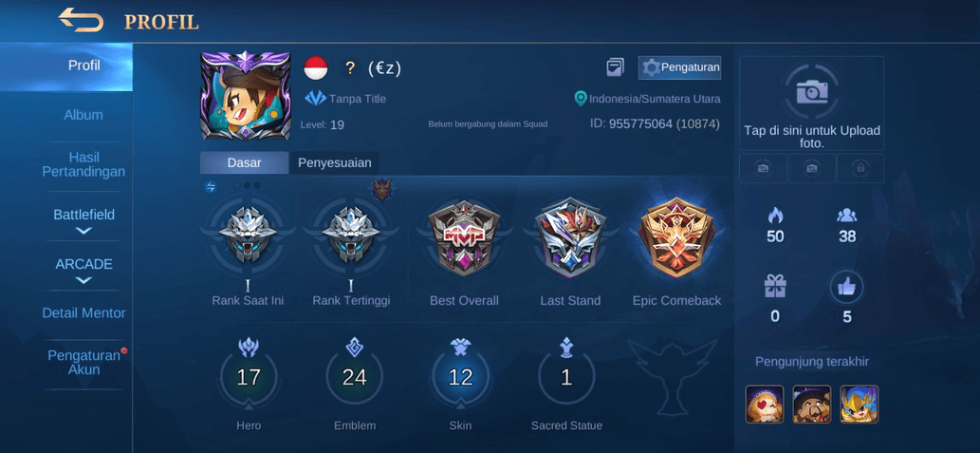Open Hasil Pertandingan section

83,164
